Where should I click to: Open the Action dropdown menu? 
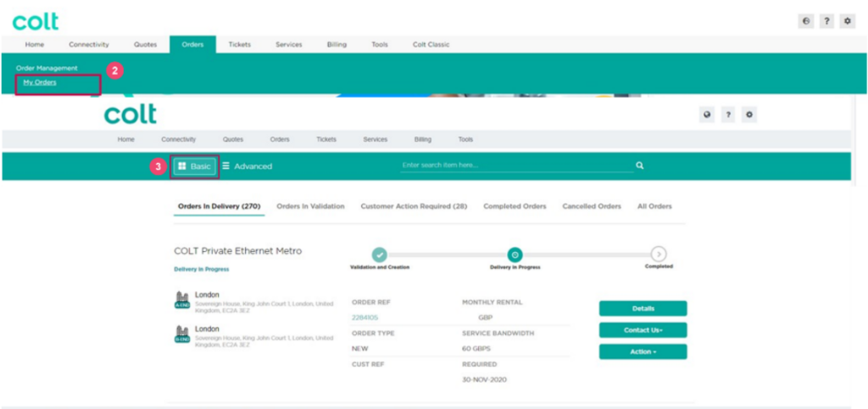click(643, 351)
